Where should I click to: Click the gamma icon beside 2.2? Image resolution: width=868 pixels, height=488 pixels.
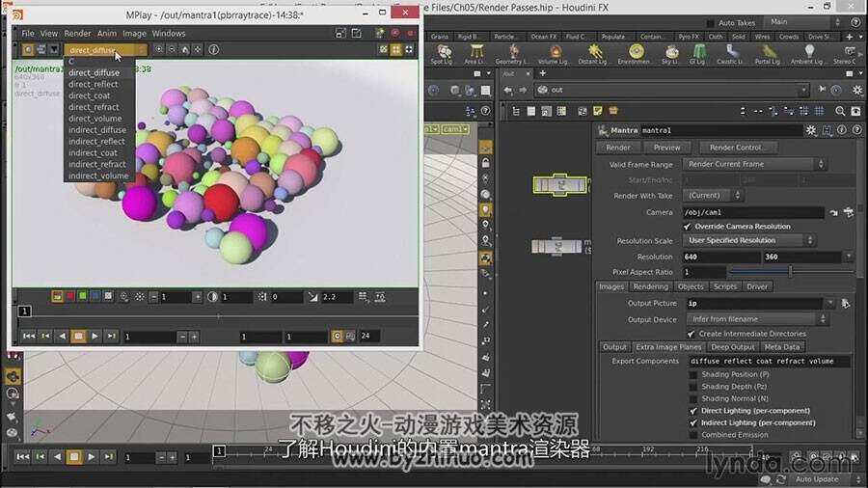point(313,297)
